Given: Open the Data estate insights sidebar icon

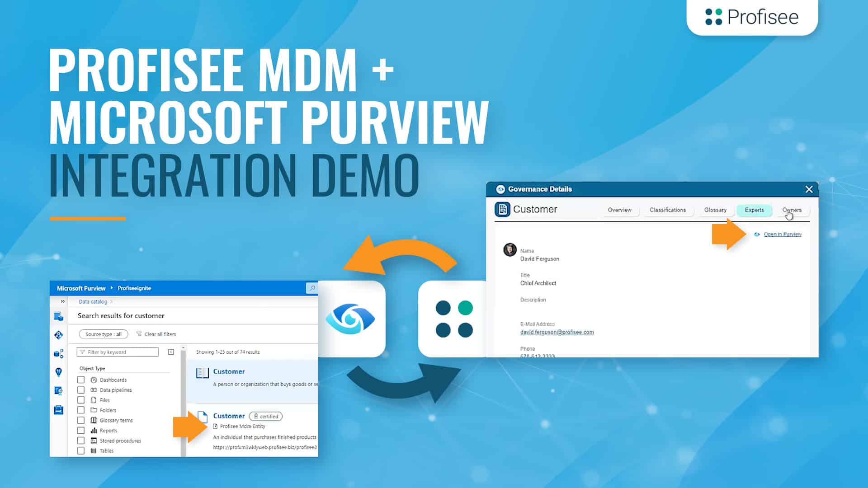Looking at the screenshot, I should (58, 353).
